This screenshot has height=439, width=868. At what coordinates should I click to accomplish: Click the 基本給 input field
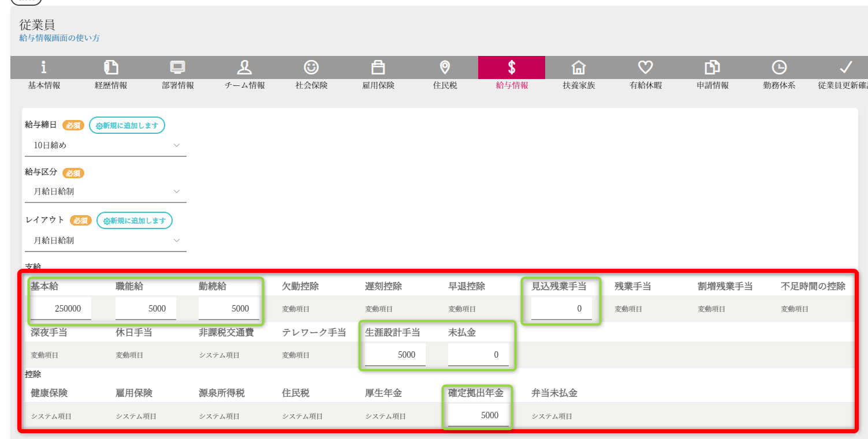point(61,309)
